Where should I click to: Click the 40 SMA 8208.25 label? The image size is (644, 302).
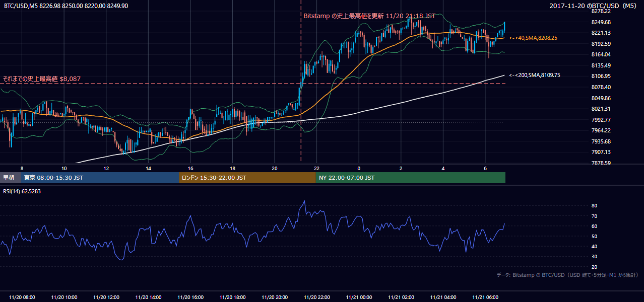point(533,38)
